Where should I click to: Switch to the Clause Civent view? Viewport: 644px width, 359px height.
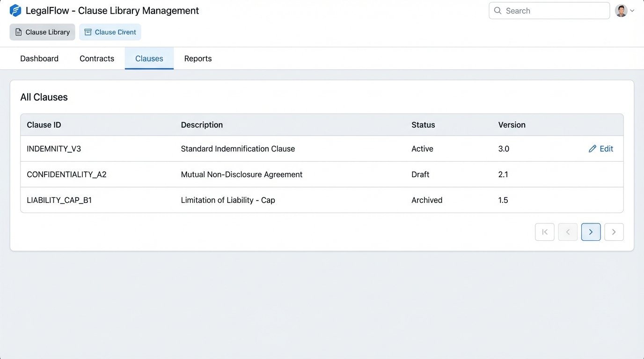(110, 32)
